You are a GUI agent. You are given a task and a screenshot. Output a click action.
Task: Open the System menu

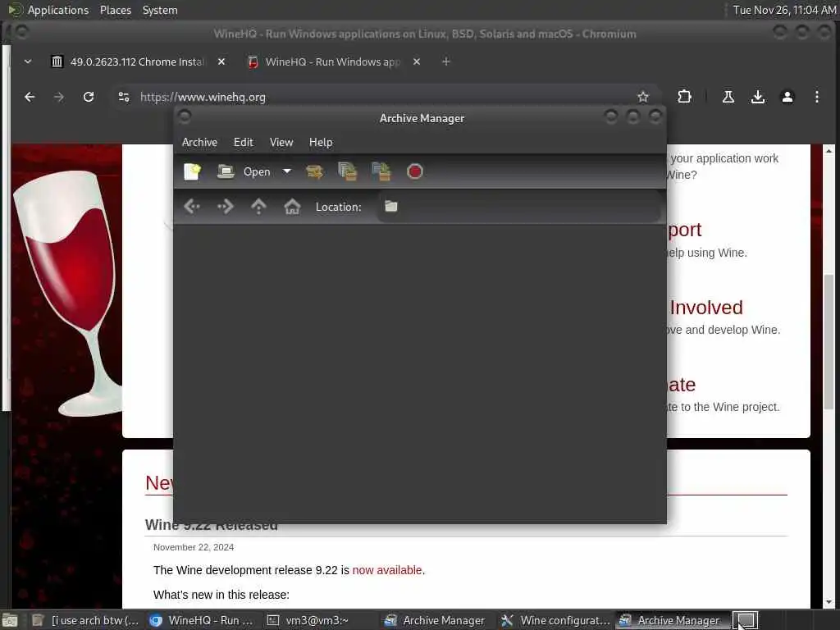coord(160,10)
